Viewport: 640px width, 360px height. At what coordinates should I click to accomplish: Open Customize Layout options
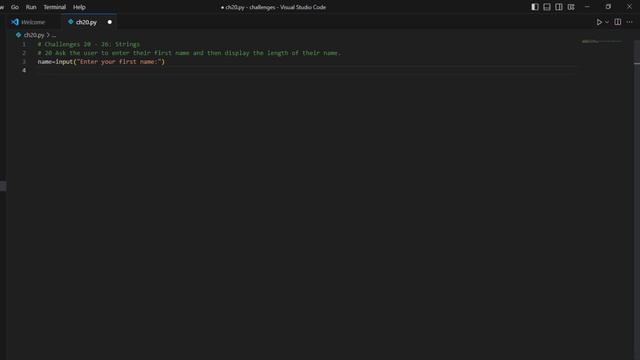point(571,7)
